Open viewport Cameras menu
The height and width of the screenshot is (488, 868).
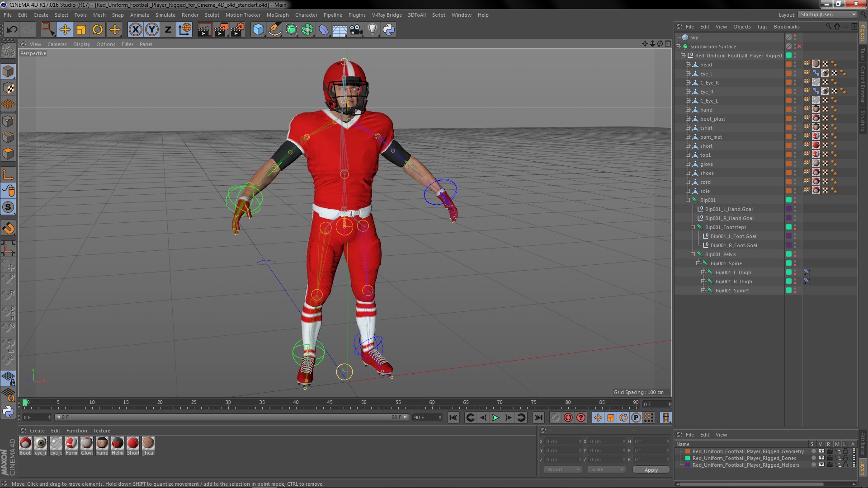point(57,44)
